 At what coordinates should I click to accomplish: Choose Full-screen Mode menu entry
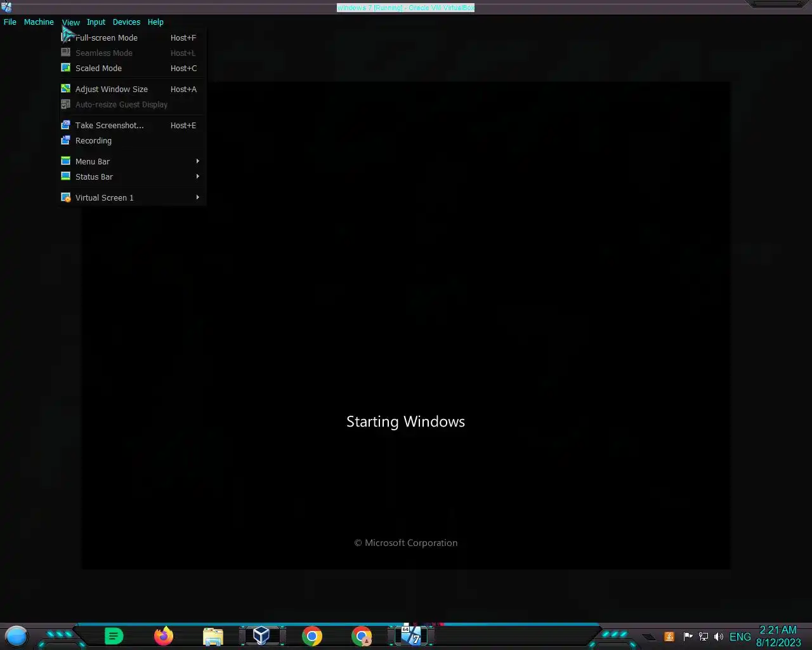133,37
